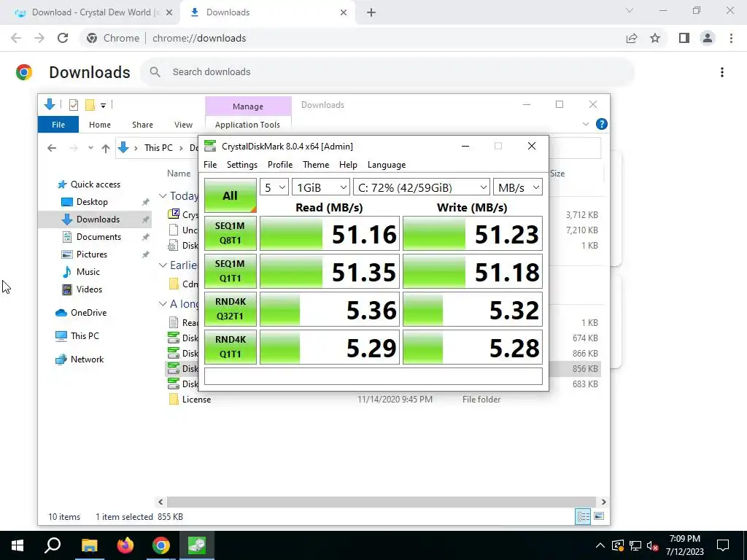Run the SEQ1M Q8T1 test
747x560 pixels.
230,233
